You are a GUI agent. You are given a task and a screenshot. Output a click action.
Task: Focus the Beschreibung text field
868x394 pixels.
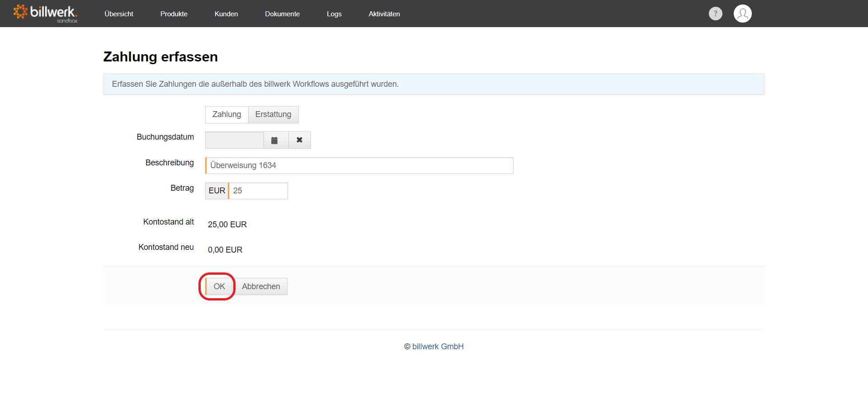point(359,165)
